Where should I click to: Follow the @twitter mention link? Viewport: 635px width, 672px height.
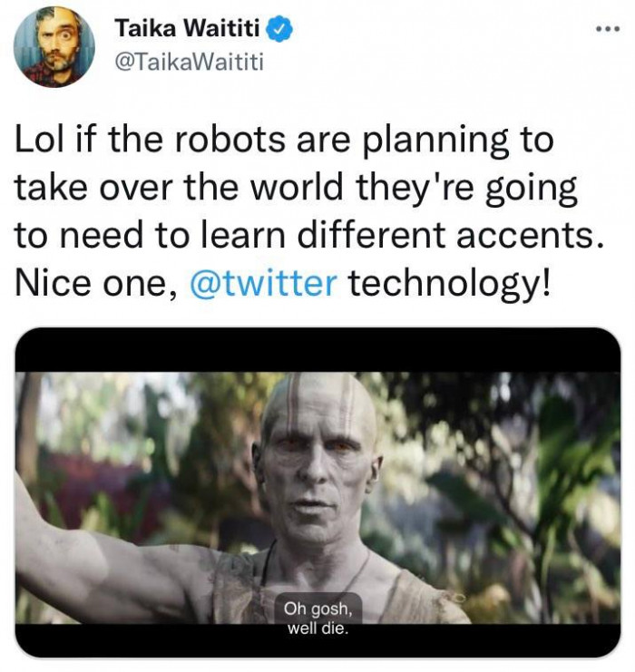[263, 283]
